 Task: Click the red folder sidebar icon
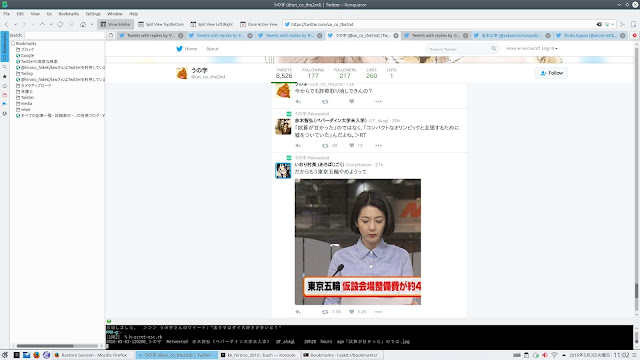click(4, 95)
